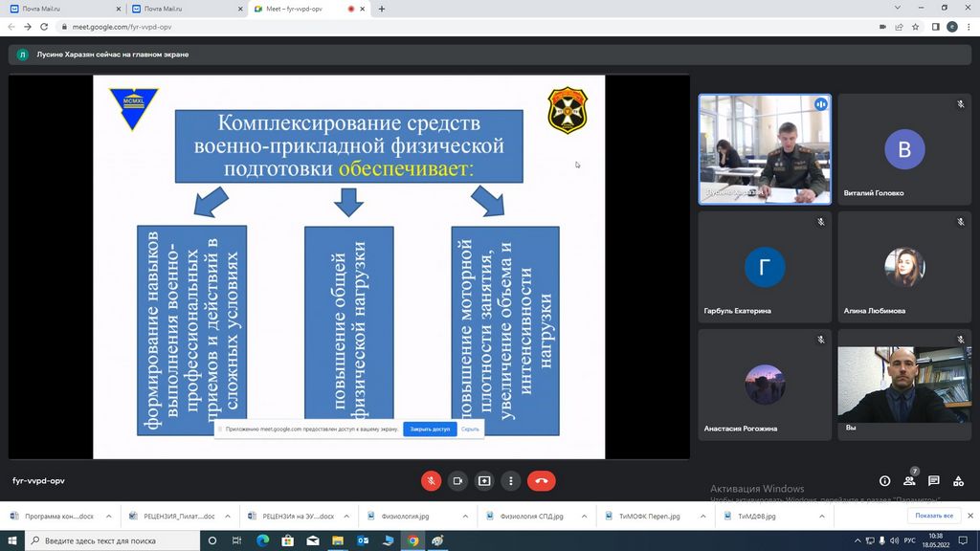Show the participants list panel

click(x=909, y=481)
